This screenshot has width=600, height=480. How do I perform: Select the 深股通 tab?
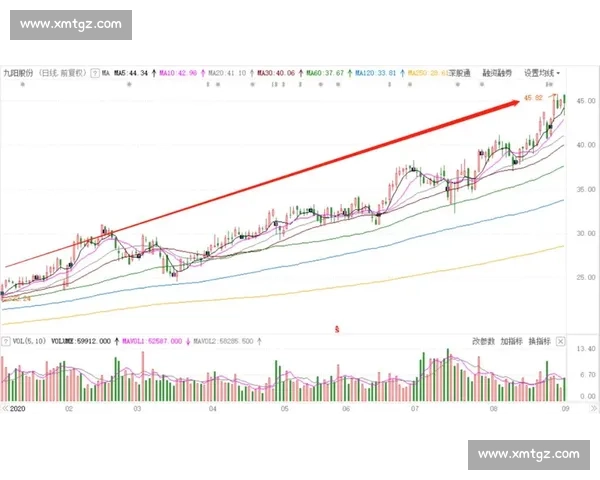pos(460,73)
